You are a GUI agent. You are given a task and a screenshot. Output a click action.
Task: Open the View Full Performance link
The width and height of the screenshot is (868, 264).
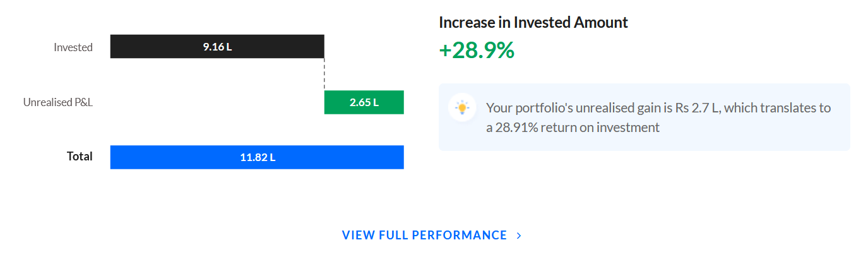pos(432,235)
